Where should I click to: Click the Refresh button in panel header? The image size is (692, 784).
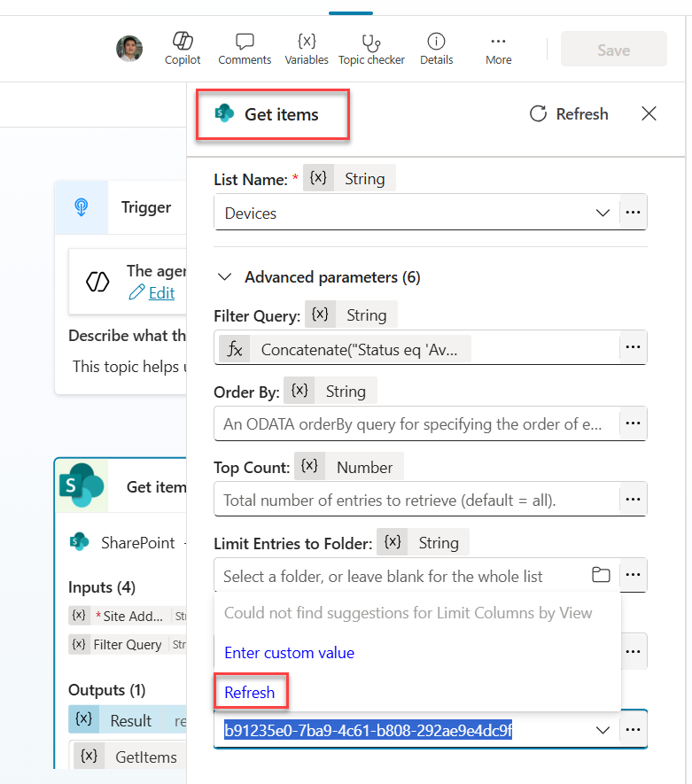tap(569, 113)
